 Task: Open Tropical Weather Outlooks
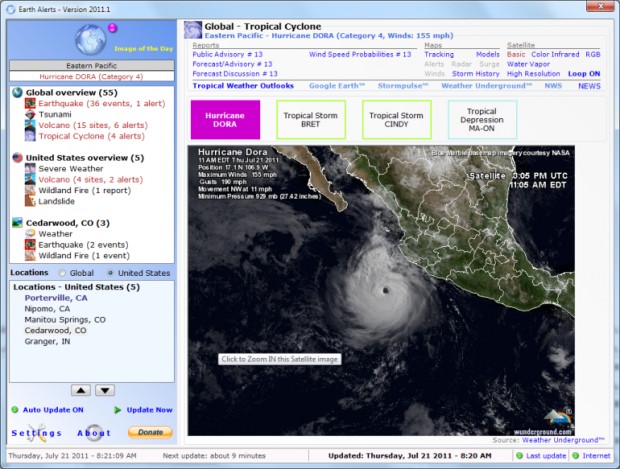pos(243,86)
